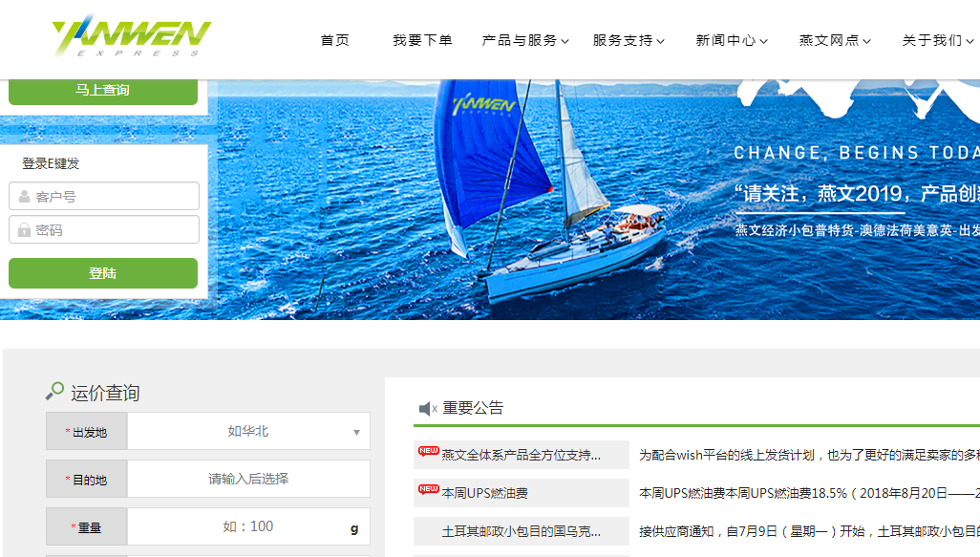Click the speaker icon beside 重要公告
Viewport: 980px width, 557px height.
point(428,409)
